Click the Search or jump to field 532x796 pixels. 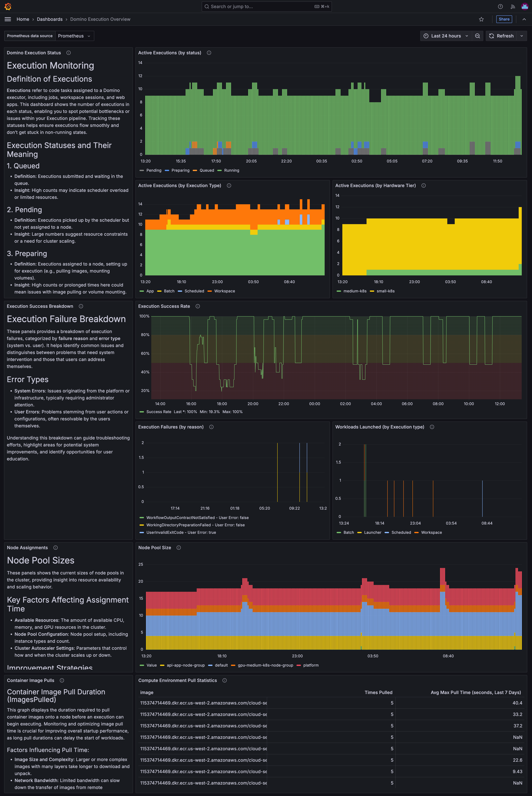tap(267, 7)
